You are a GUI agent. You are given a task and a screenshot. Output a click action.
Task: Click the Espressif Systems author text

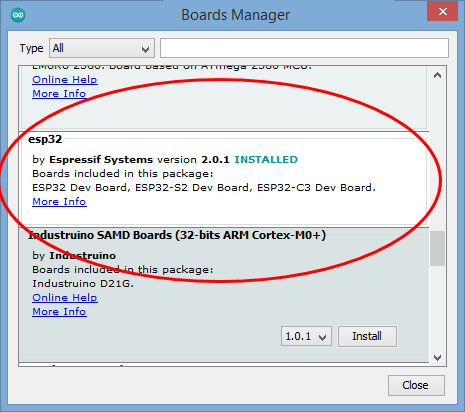point(101,160)
